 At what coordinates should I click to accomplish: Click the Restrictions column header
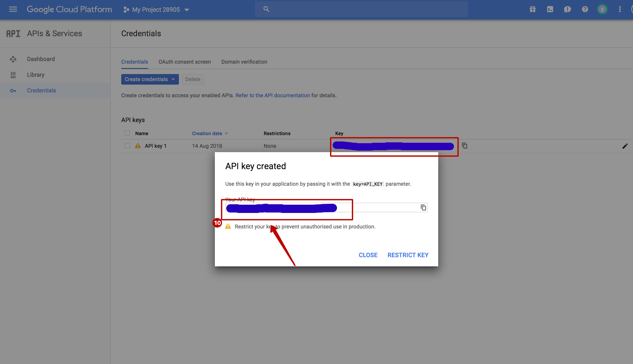click(277, 133)
